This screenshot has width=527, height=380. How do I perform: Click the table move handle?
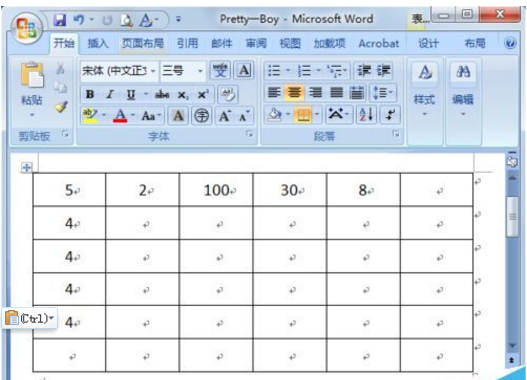[x=27, y=167]
